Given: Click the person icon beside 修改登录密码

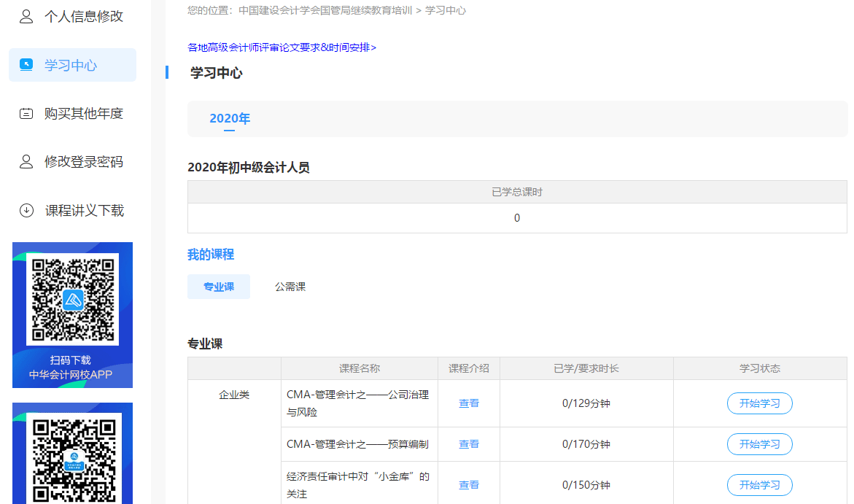Looking at the screenshot, I should tap(26, 162).
